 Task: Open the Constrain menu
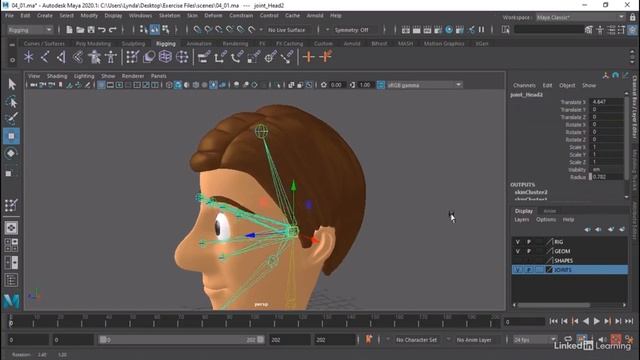(241, 16)
